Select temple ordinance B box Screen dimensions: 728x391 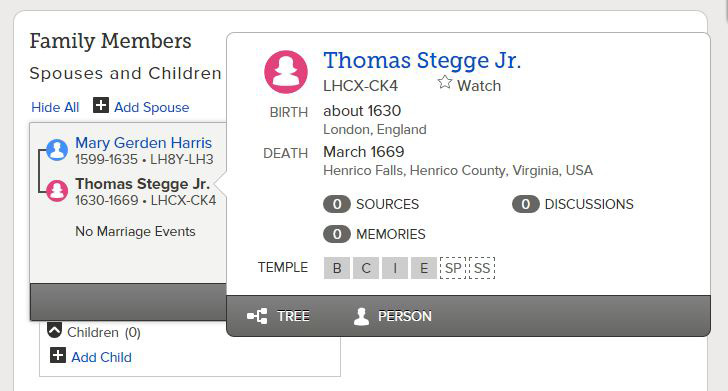(x=337, y=268)
